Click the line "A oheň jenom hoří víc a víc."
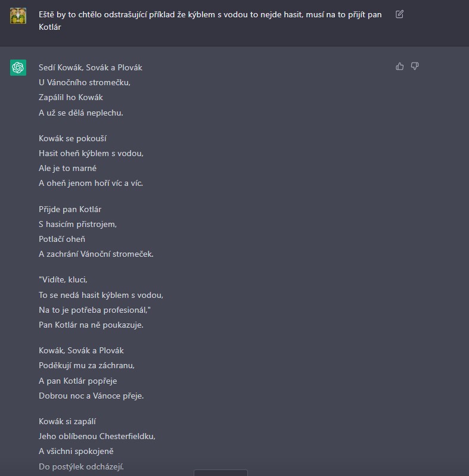 tap(91, 183)
